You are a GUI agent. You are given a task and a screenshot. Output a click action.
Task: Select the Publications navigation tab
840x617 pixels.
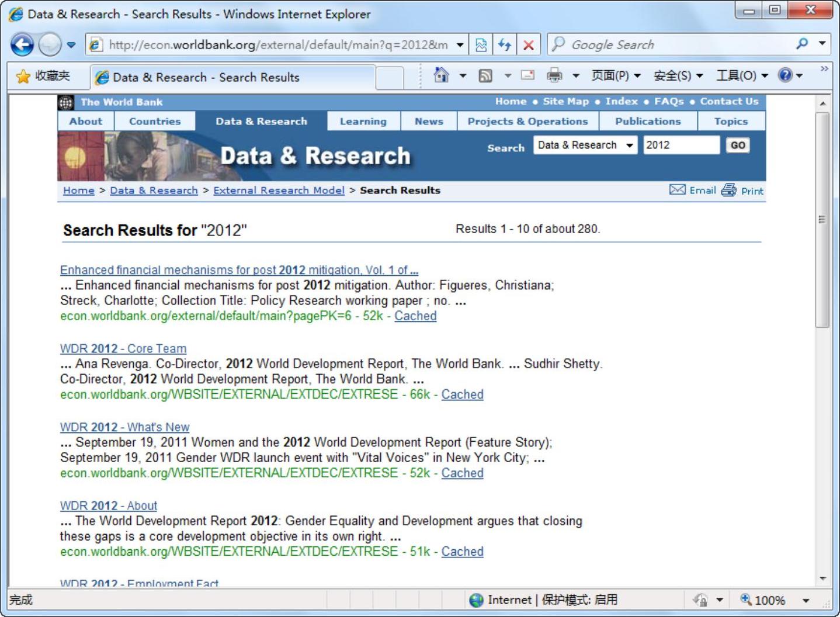[648, 121]
